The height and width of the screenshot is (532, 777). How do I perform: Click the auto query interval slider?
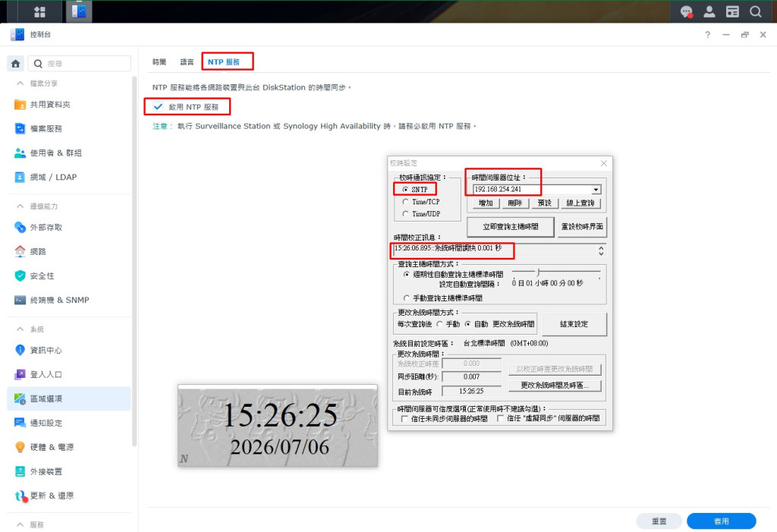point(556,272)
